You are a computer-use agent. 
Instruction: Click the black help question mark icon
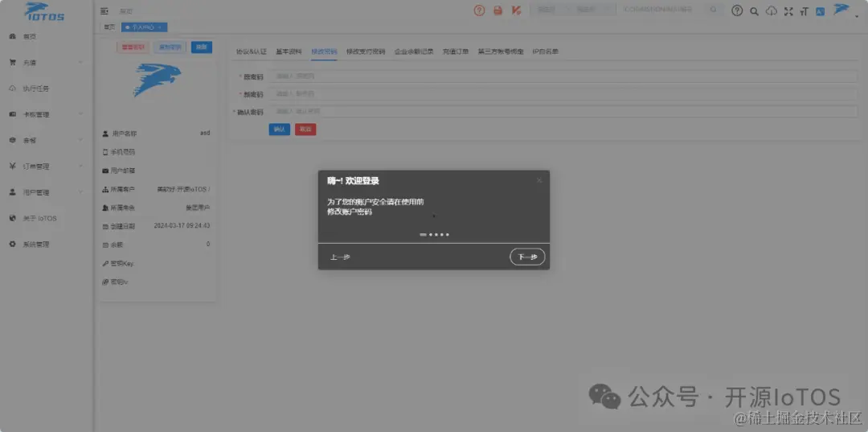(737, 10)
